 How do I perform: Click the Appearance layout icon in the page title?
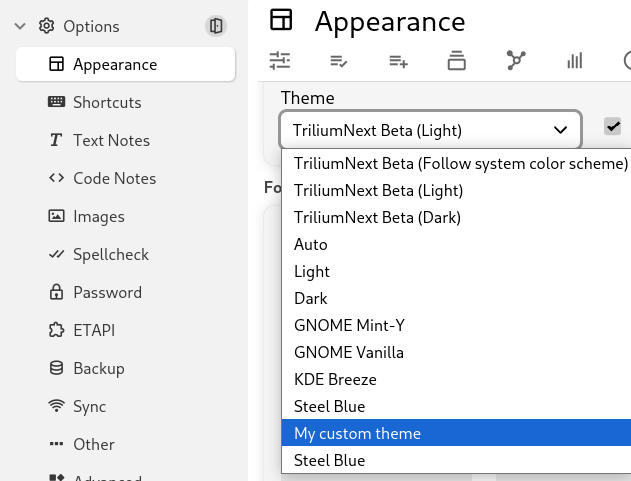pos(282,20)
